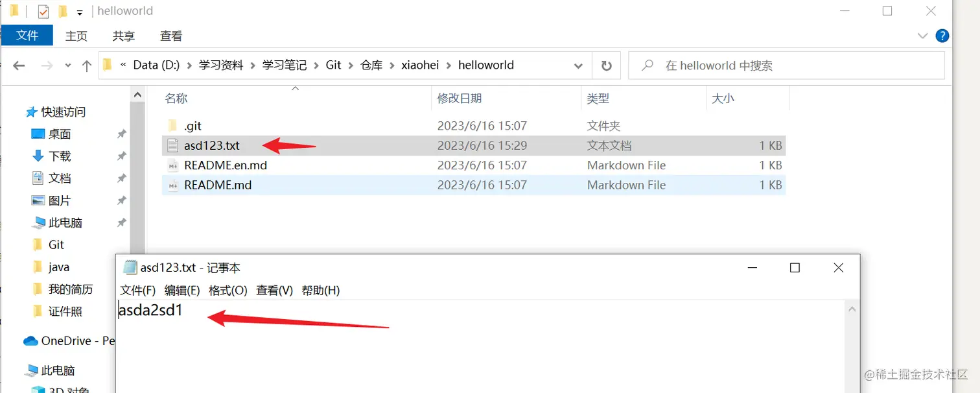Screen dimensions: 980x393
Task: Switch to the 共享 ribbon tab
Action: [x=124, y=36]
